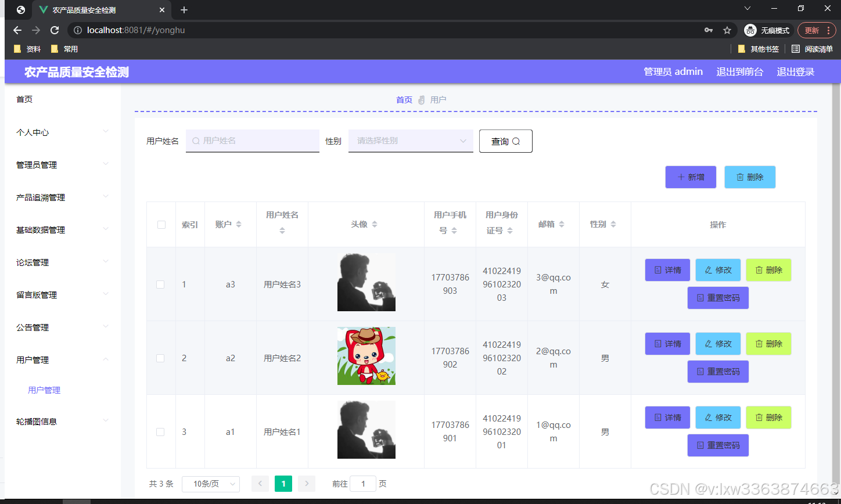The width and height of the screenshot is (841, 504).
Task: Expand 产品追溯管理 sidebar menu
Action: click(x=63, y=197)
